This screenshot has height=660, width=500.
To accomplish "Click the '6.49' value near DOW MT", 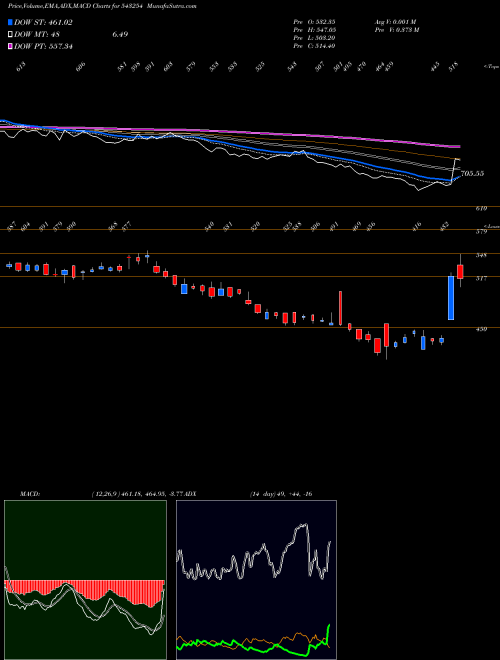I will coord(120,35).
